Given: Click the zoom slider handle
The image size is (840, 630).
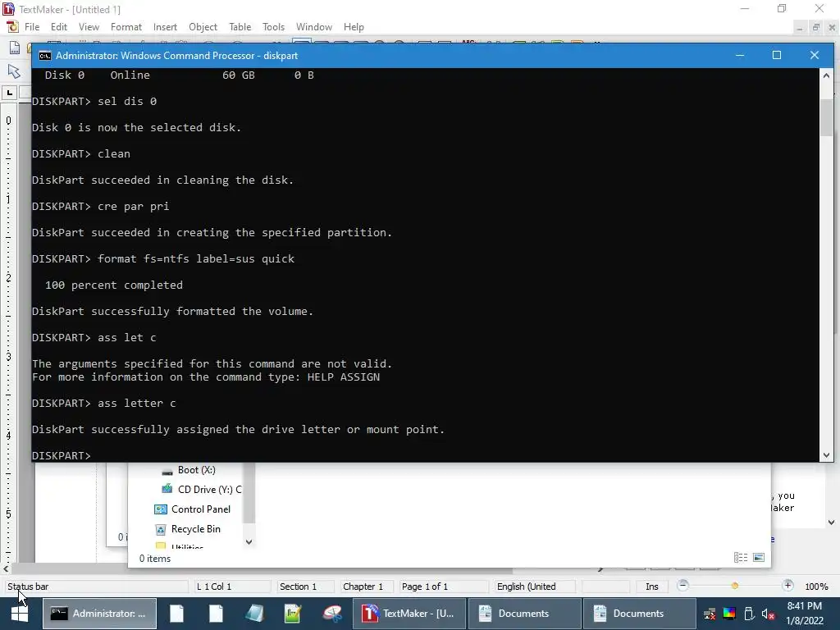Looking at the screenshot, I should click(734, 586).
